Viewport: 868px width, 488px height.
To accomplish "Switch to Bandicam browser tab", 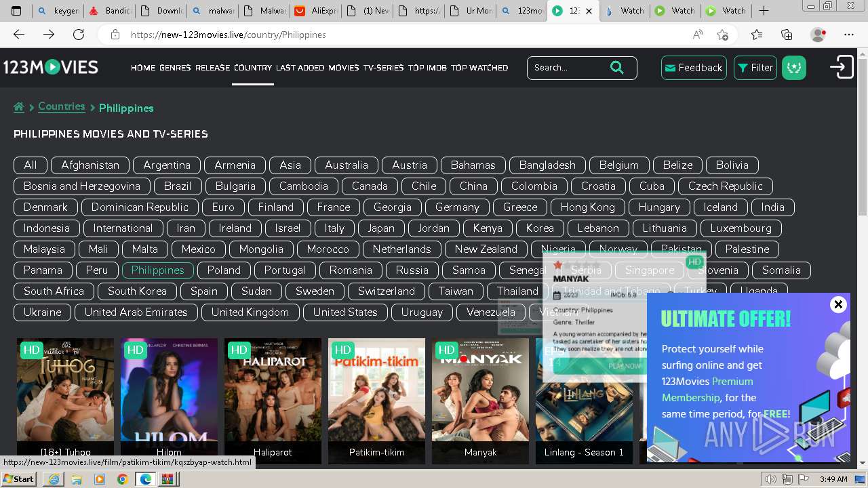I will 111,10.
